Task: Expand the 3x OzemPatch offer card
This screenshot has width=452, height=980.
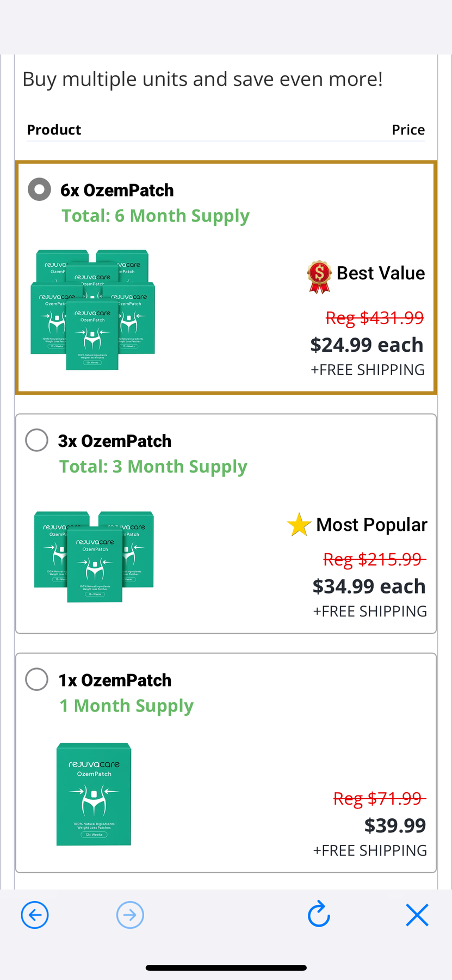Action: (226, 523)
